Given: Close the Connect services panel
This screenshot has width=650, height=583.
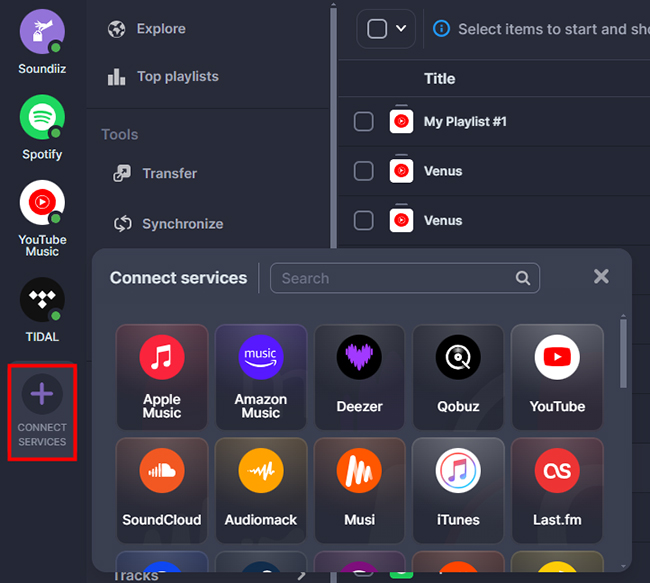Looking at the screenshot, I should click(601, 276).
